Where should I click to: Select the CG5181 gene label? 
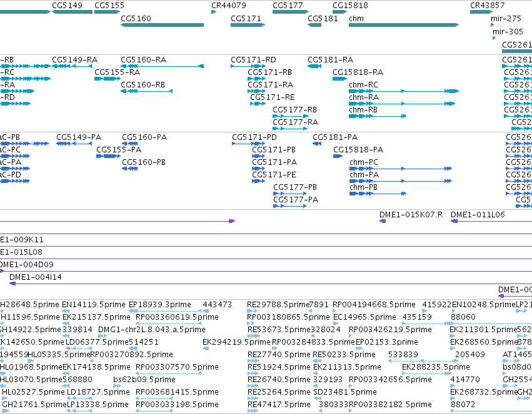(323, 18)
